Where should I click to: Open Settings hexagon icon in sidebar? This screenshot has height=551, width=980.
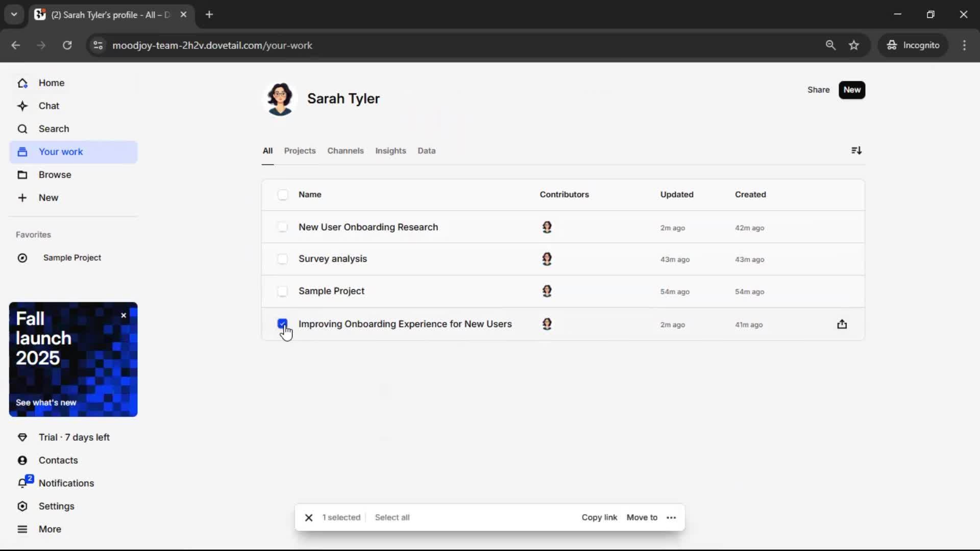(x=22, y=506)
